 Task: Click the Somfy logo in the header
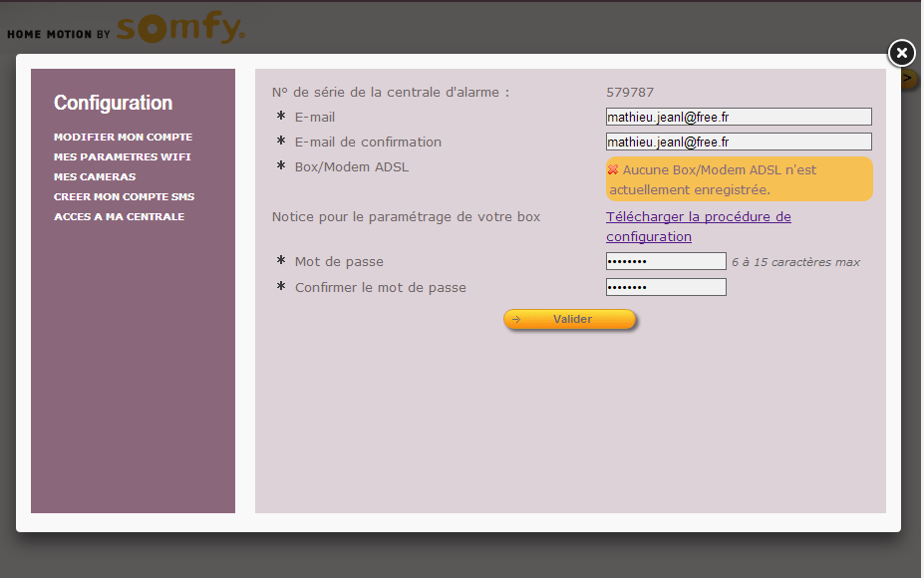180,29
